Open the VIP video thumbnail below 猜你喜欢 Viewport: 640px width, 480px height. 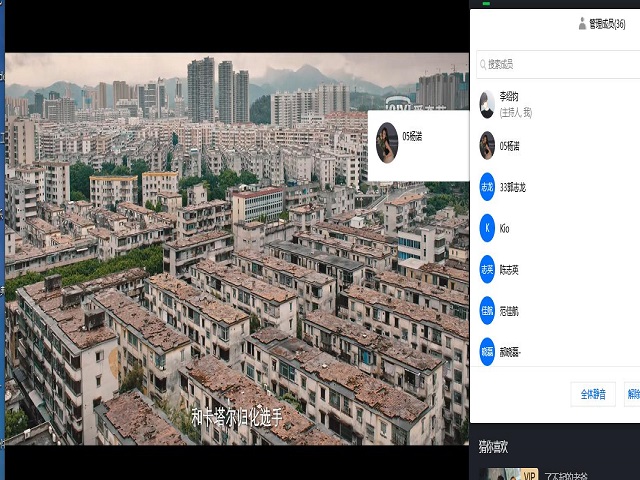(x=509, y=474)
